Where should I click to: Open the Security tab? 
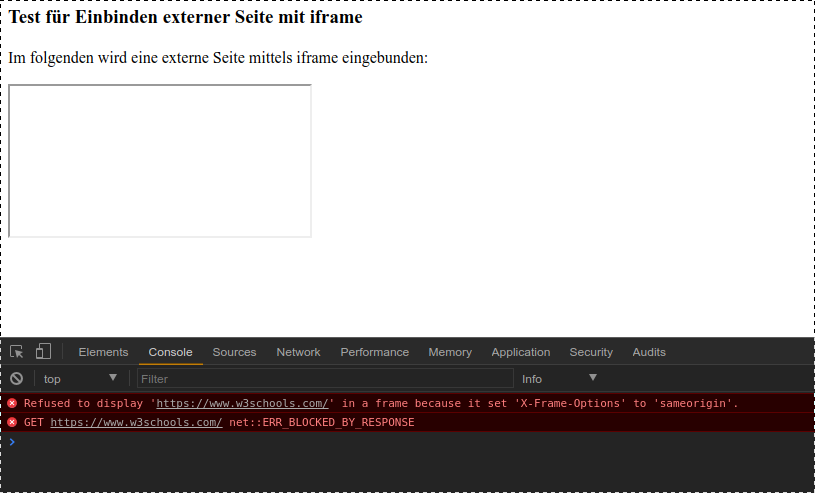[591, 352]
